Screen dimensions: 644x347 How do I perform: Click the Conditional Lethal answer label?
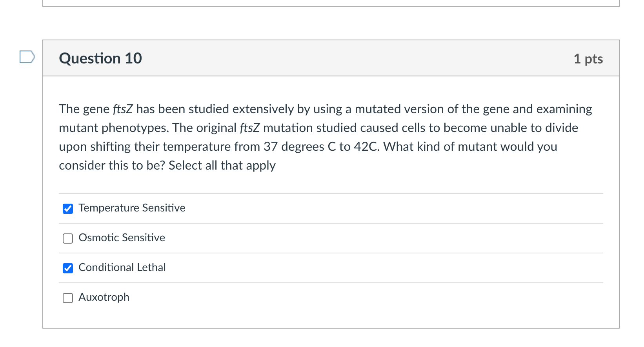pos(122,267)
